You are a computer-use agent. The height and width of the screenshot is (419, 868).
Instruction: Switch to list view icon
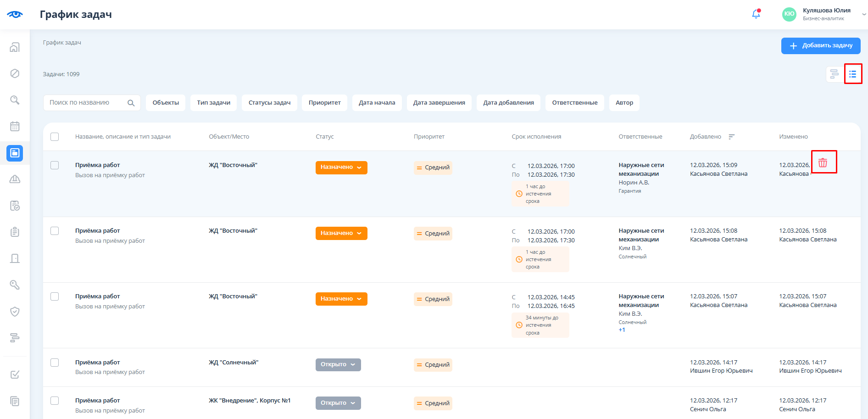tap(852, 74)
